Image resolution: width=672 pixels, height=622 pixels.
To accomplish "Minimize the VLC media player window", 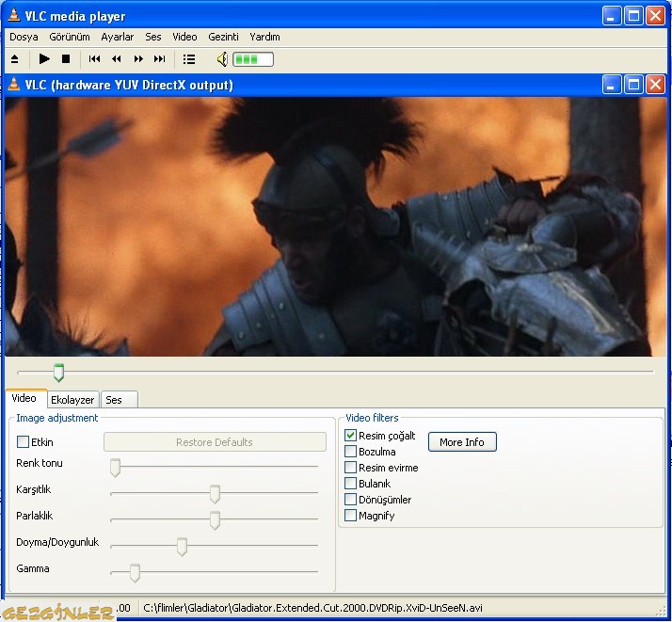I will (x=612, y=16).
